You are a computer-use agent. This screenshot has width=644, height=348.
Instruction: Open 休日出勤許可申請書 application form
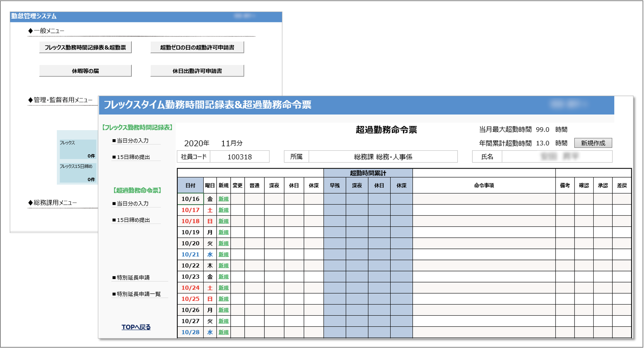pos(197,70)
